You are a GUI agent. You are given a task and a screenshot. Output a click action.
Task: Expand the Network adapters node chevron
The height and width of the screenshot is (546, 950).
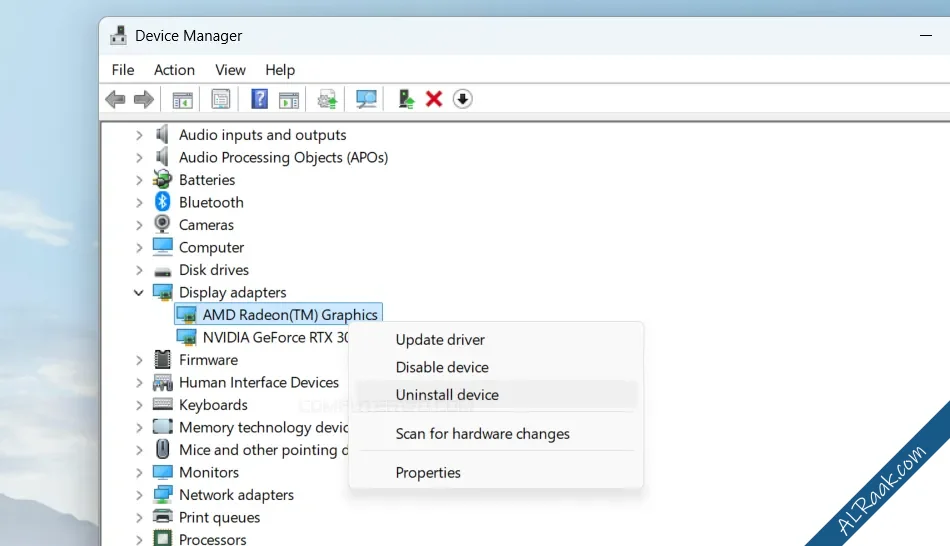(x=139, y=494)
